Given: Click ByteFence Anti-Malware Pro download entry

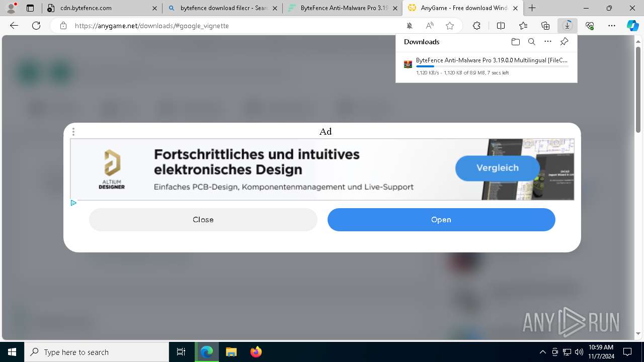Looking at the screenshot, I should [x=487, y=66].
